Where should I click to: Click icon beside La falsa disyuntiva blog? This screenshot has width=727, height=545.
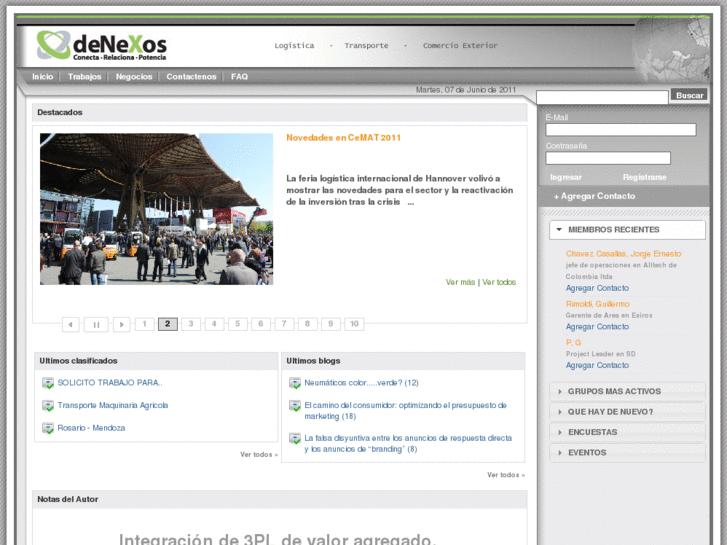[295, 438]
